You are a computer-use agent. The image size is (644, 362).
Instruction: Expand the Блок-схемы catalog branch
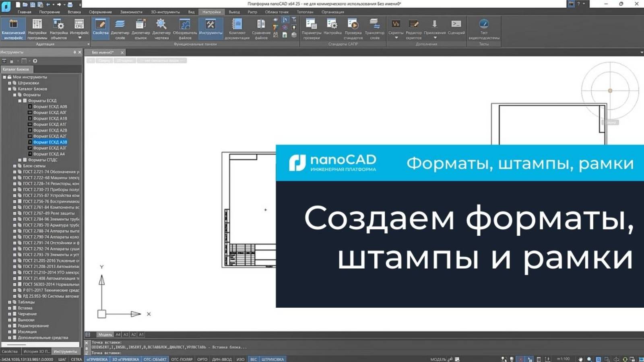14,165
